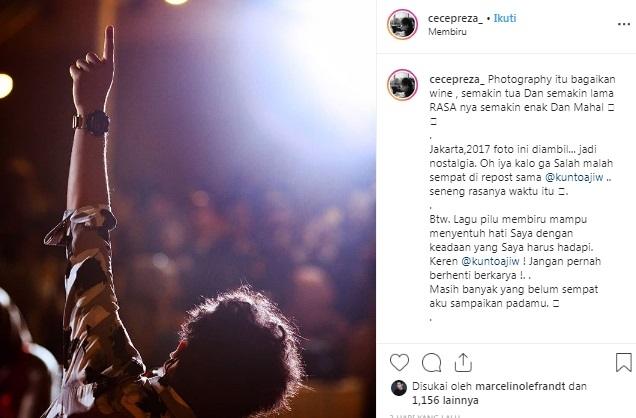This screenshot has width=636, height=418.
Task: Open small liker avatar next to Disukai
Action: tap(399, 388)
